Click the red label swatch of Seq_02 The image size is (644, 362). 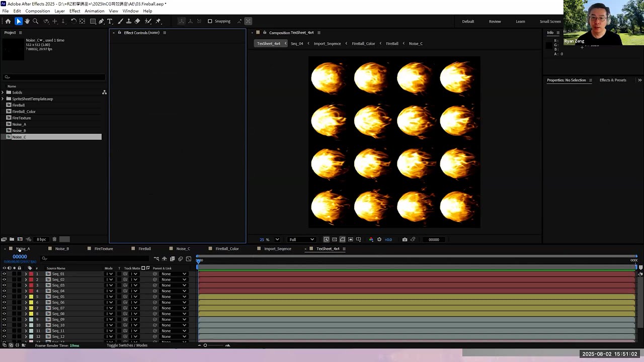31,280
